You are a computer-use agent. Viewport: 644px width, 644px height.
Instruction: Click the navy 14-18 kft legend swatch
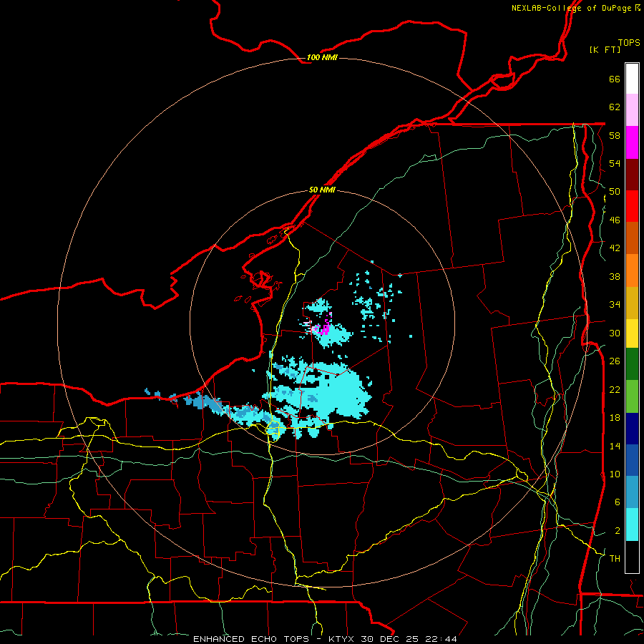(x=632, y=429)
